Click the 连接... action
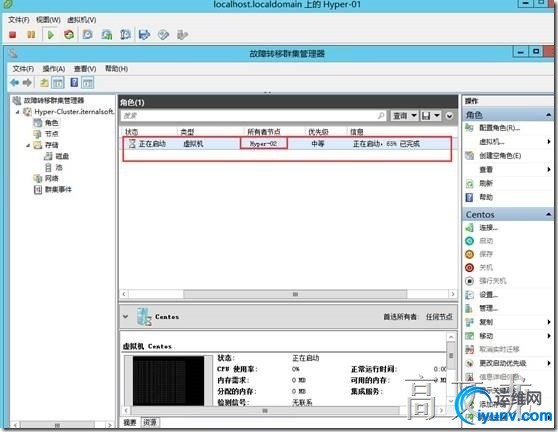Screen dimensions: 558x432 coord(488,228)
